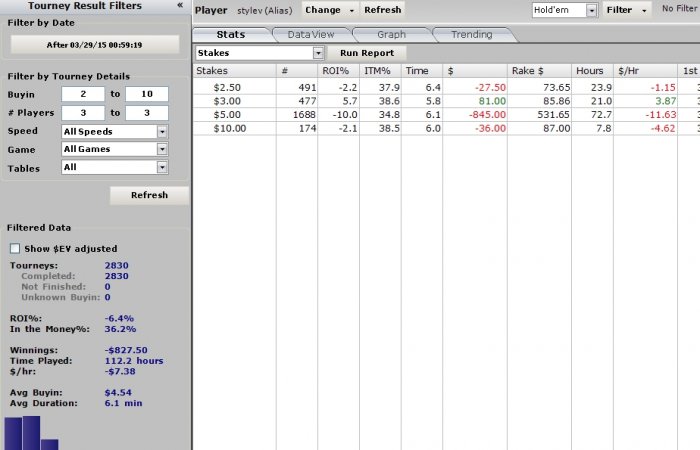Click the -$7.38 $/hr value
The width and height of the screenshot is (700, 450).
point(120,371)
